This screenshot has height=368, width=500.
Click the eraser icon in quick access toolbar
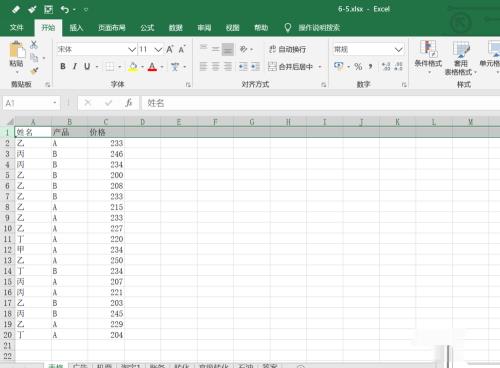click(x=16, y=9)
